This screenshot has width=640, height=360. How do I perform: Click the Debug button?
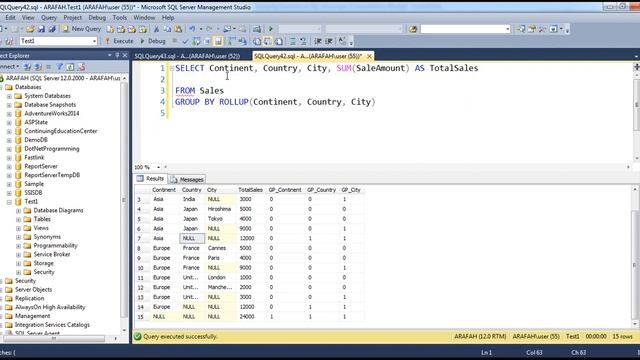coord(153,41)
